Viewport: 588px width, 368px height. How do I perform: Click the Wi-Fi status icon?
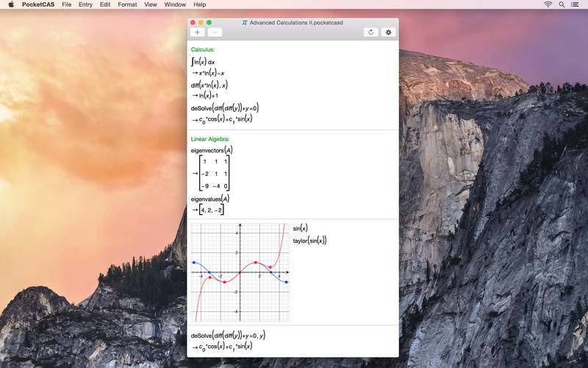pos(548,4)
